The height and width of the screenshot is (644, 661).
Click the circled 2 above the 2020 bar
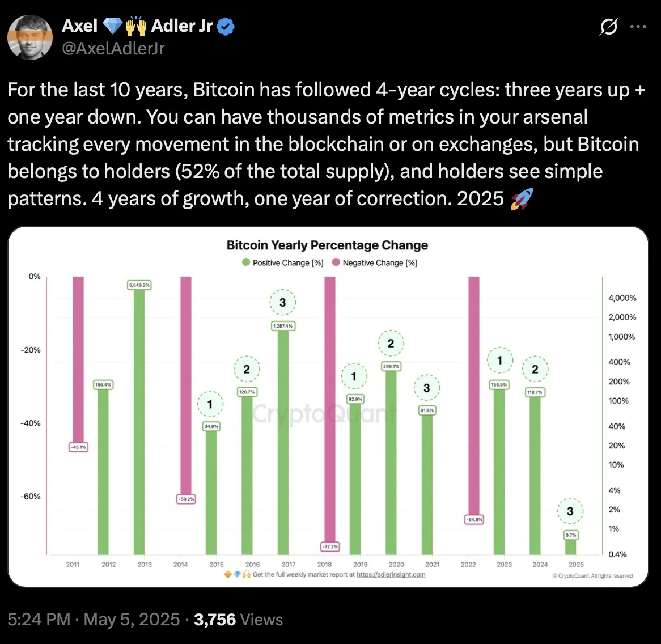point(391,343)
